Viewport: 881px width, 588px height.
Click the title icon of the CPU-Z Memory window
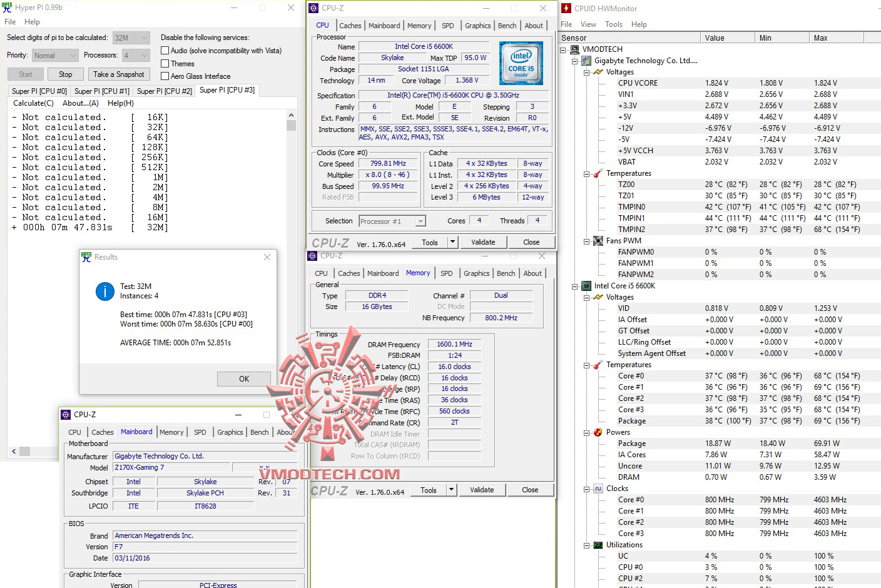click(x=313, y=256)
